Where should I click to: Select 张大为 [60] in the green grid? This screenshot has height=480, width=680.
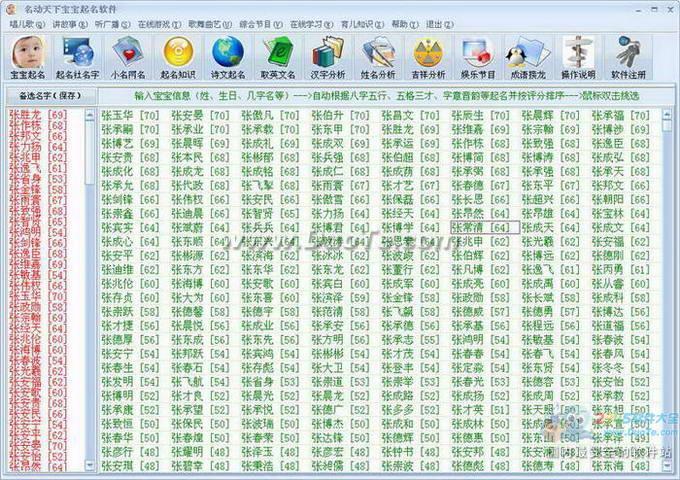click(x=200, y=298)
